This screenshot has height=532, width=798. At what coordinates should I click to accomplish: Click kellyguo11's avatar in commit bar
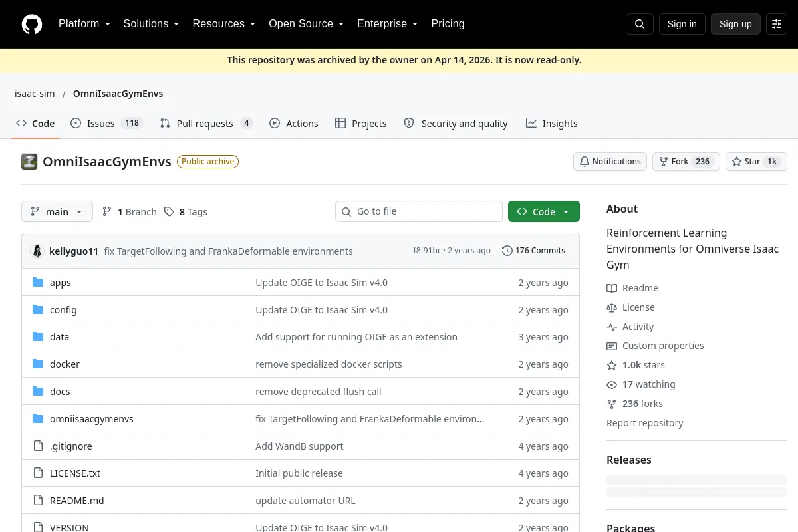(38, 251)
